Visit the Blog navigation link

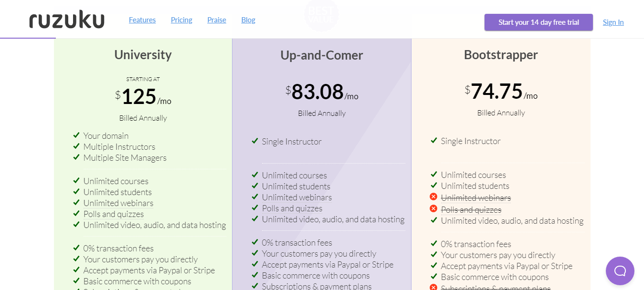(x=248, y=20)
